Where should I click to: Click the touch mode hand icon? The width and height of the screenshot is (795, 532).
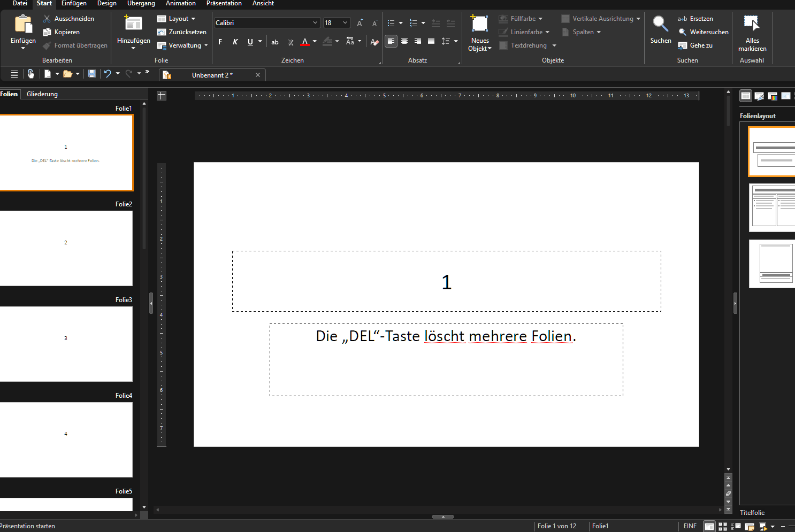tap(30, 74)
